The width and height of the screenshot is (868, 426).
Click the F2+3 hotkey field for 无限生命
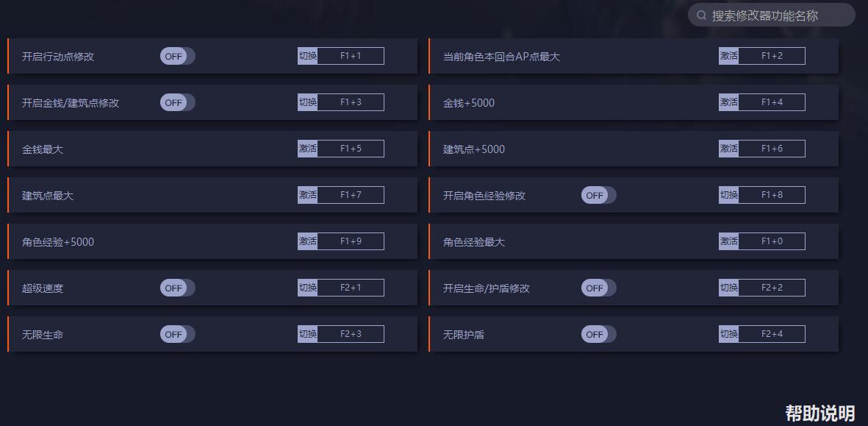(353, 333)
